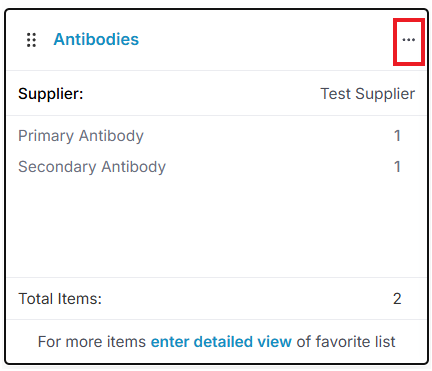This screenshot has width=432, height=371.
Task: Click the word detailed in the footer link
Action: [223, 342]
